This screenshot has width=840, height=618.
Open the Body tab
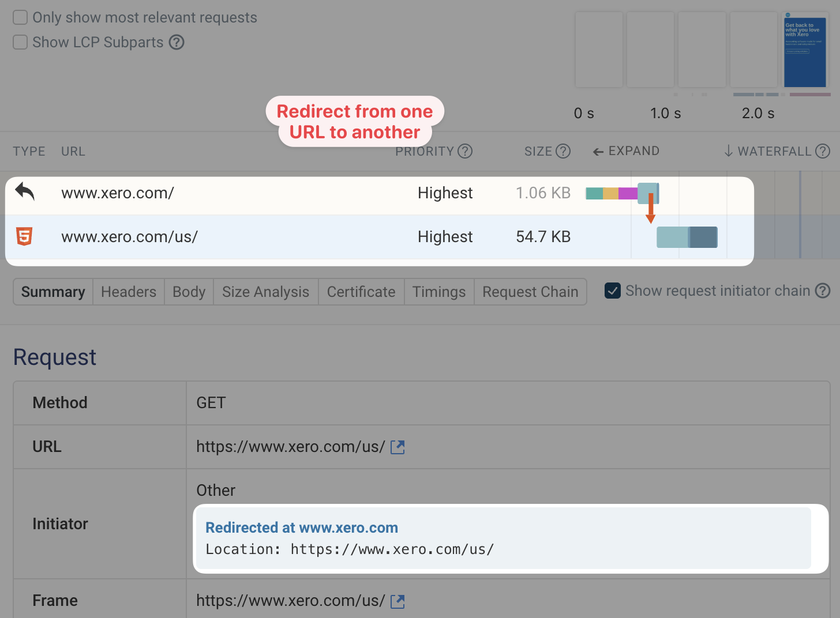189,292
